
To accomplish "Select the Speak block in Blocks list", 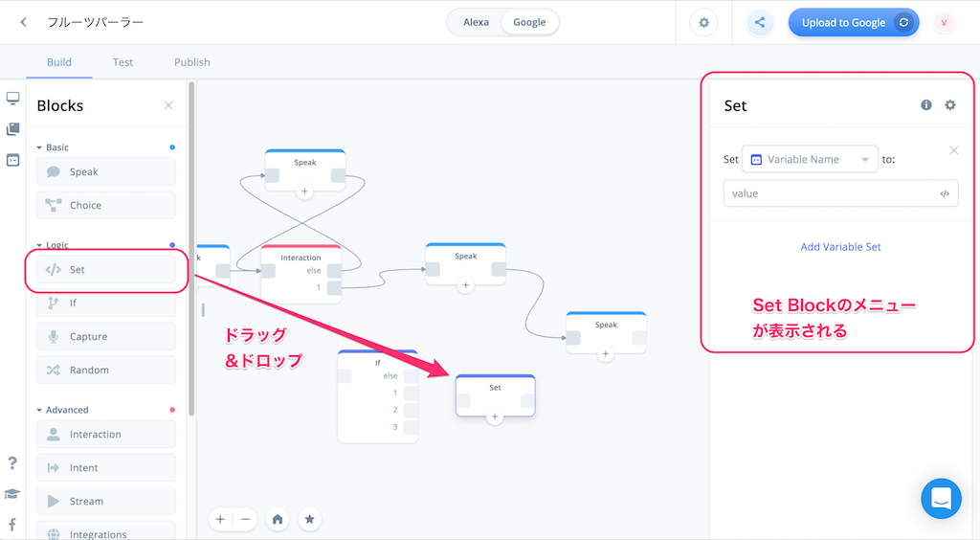I will coord(105,172).
